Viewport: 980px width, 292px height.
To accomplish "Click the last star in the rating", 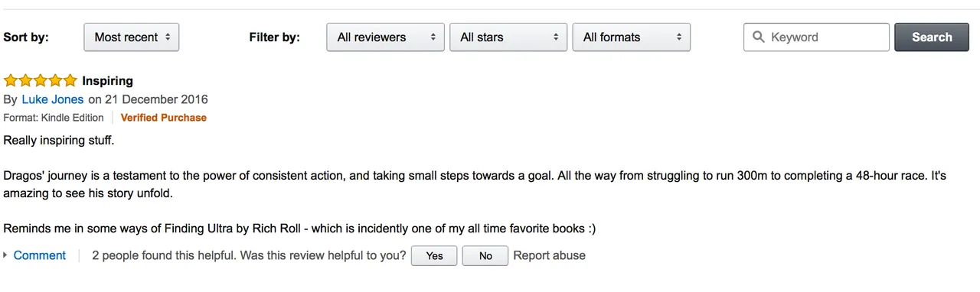I will pyautogui.click(x=70, y=80).
